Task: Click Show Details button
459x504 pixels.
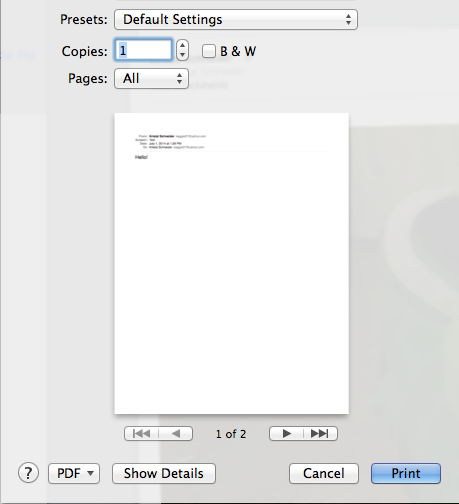Action: pyautogui.click(x=164, y=473)
